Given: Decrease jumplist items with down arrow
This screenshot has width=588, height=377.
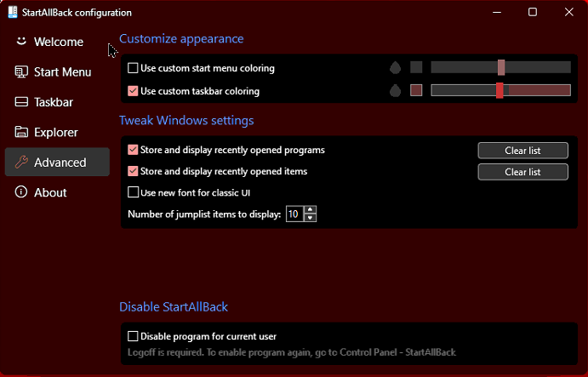Looking at the screenshot, I should coord(311,218).
